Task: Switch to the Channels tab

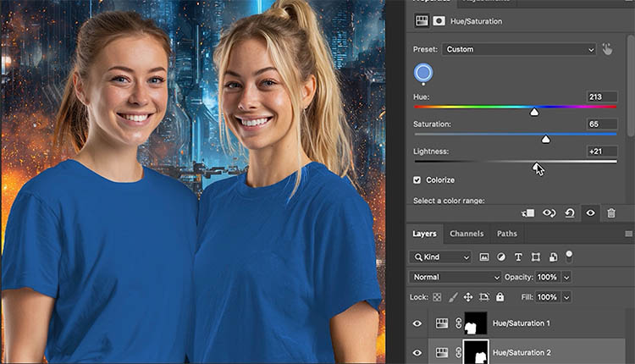Action: [x=467, y=234]
